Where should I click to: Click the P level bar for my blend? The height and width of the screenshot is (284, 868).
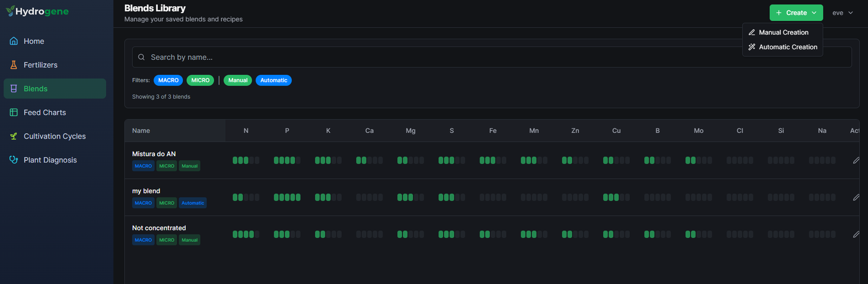tap(287, 197)
